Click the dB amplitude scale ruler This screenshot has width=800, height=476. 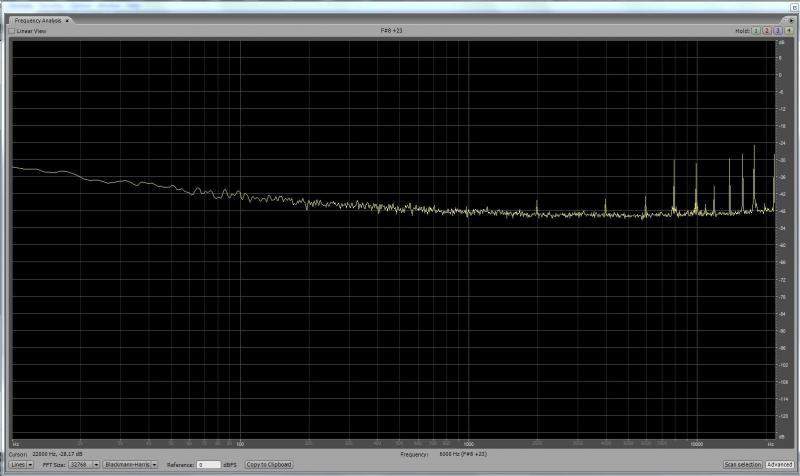point(781,240)
